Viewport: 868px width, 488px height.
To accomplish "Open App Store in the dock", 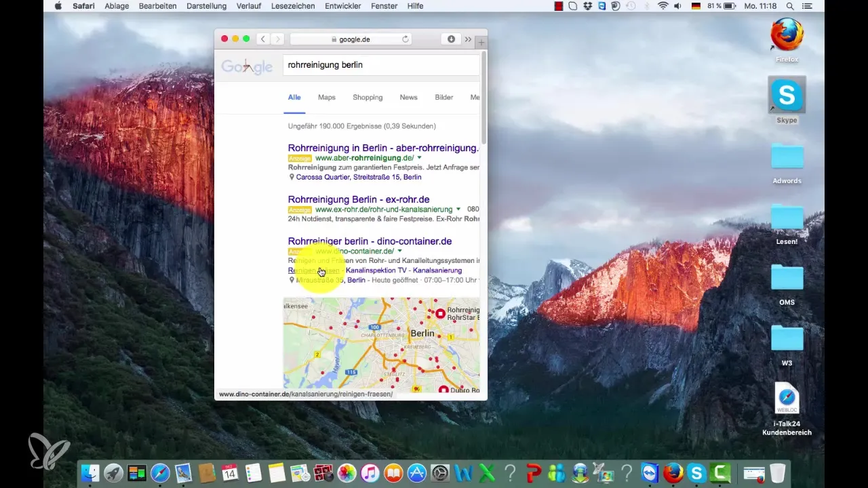I will [417, 472].
